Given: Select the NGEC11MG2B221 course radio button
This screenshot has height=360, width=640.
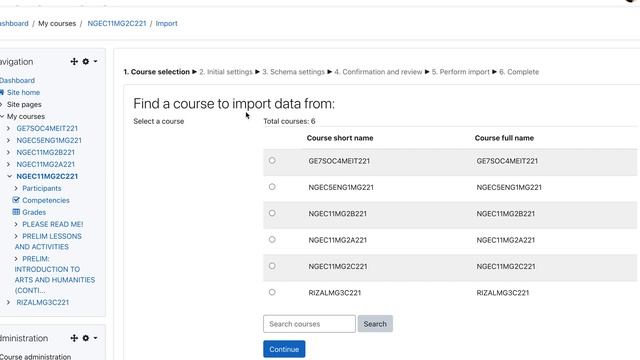Looking at the screenshot, I should click(x=272, y=213).
